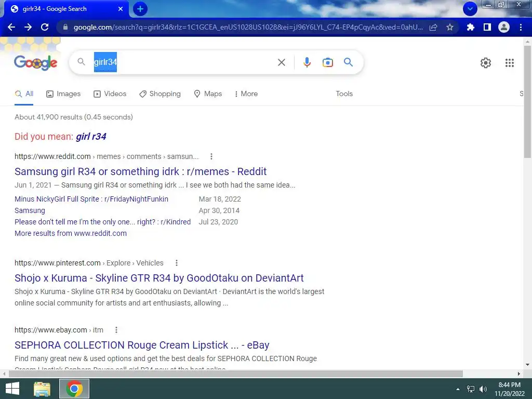Select the All results tab

[24, 94]
